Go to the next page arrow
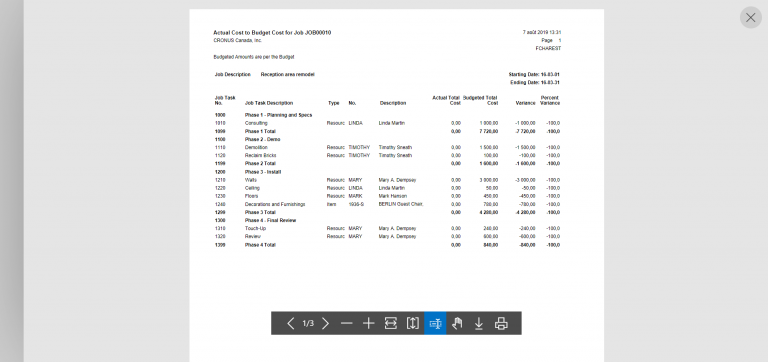The height and width of the screenshot is (362, 768). (x=325, y=323)
